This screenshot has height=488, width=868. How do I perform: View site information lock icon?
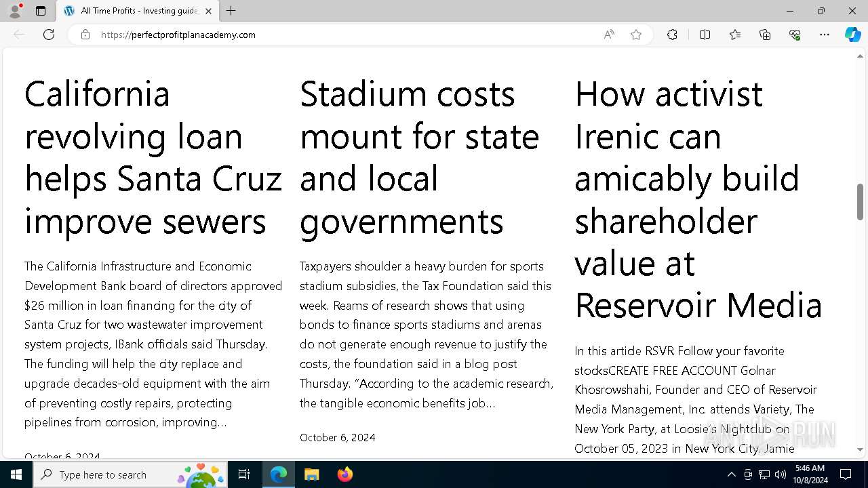point(85,35)
